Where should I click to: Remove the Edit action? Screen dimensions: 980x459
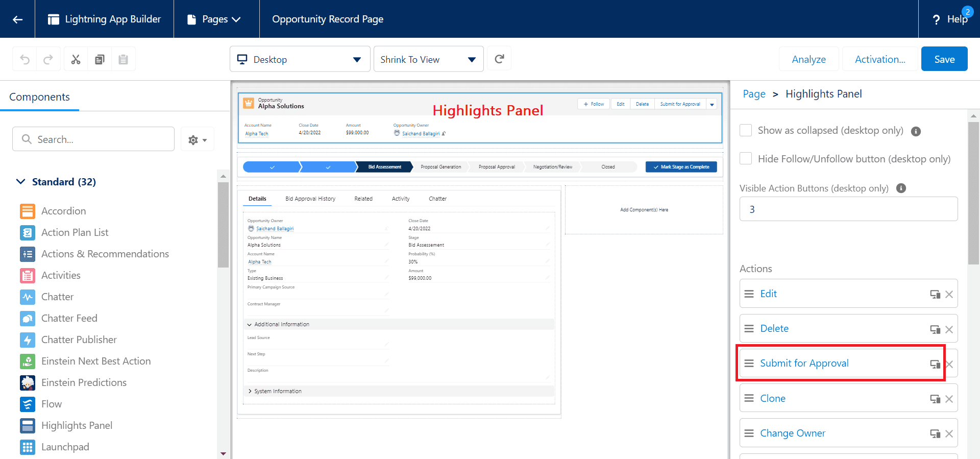[x=949, y=294]
